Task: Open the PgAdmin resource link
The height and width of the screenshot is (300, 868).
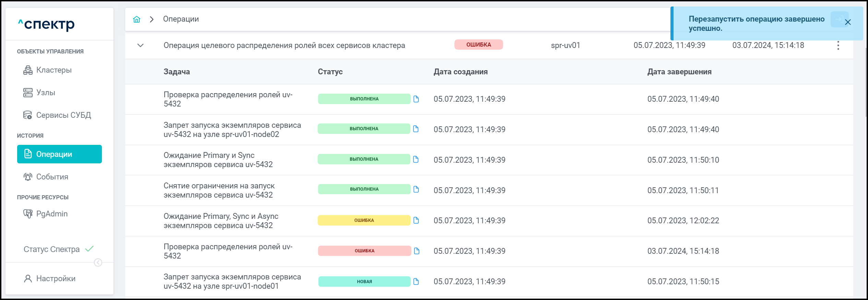Action: click(52, 214)
